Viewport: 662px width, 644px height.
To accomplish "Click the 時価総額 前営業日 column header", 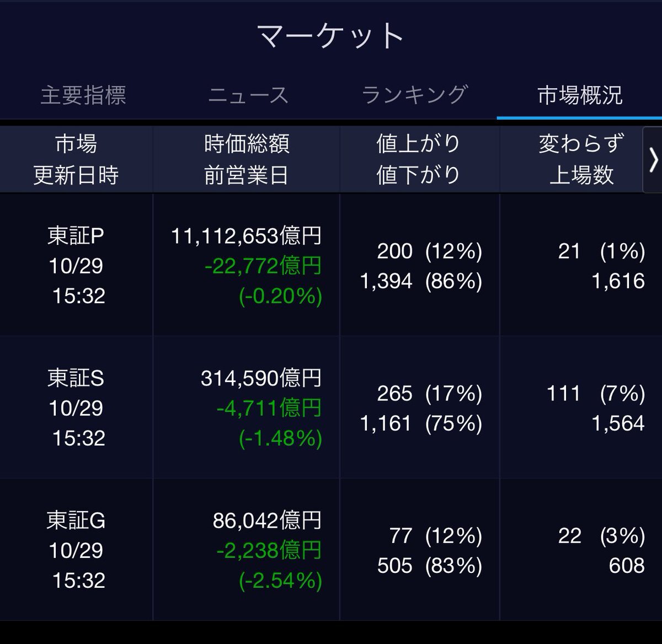I will pyautogui.click(x=246, y=160).
